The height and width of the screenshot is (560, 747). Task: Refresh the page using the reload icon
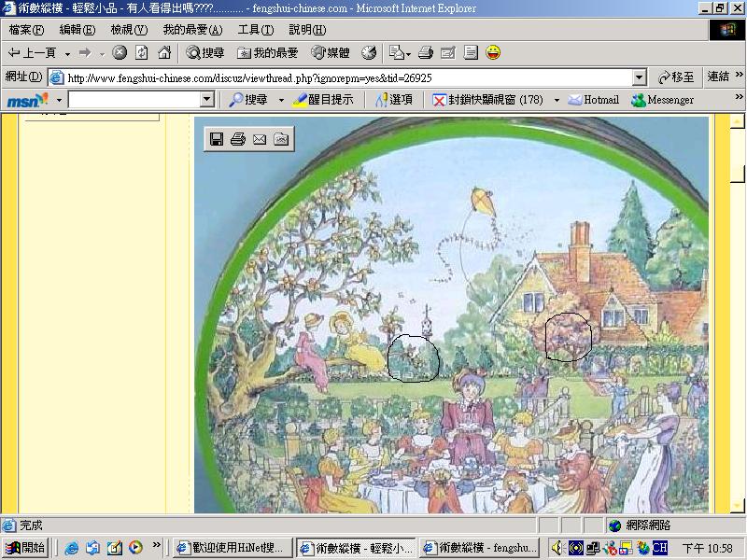click(x=142, y=52)
